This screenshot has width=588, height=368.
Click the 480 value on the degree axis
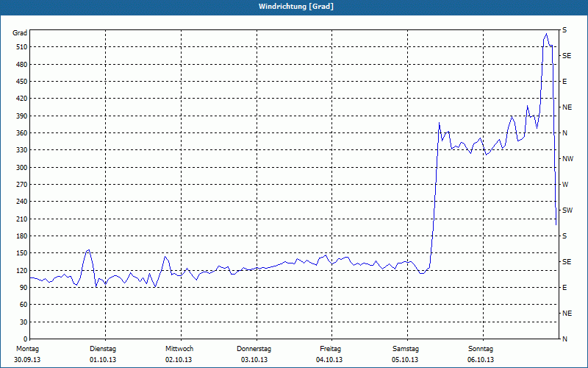[21, 65]
